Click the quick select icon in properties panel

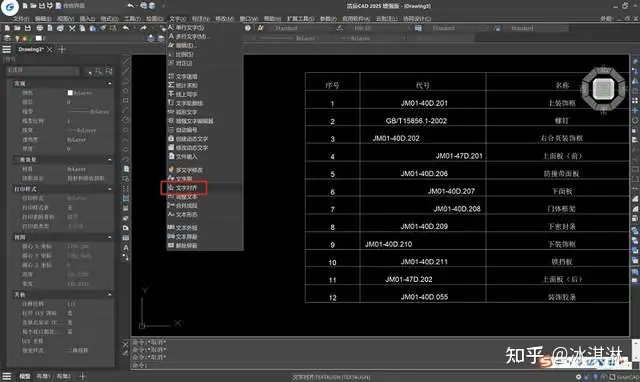tap(109, 71)
